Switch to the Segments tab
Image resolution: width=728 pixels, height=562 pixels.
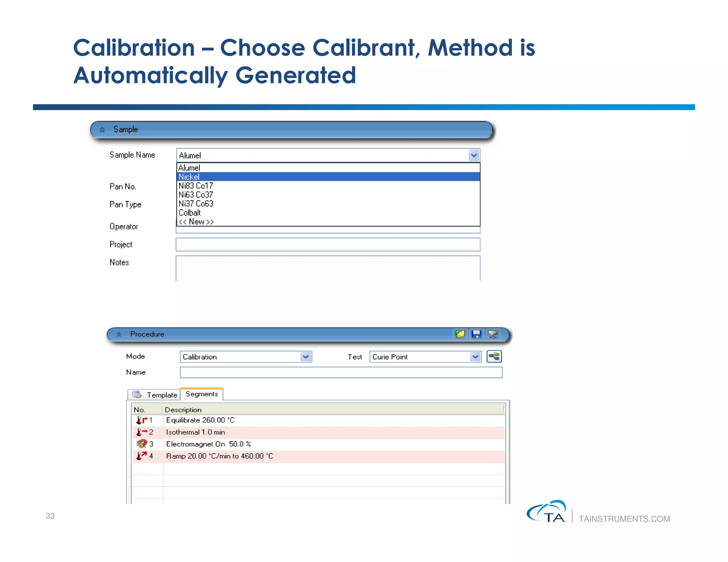point(202,394)
